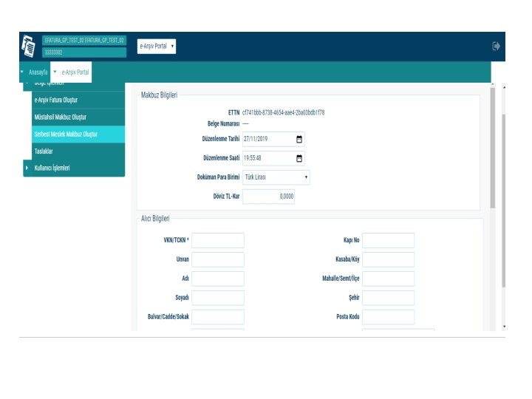Click the Döviz TL-Kur field
The width and height of the screenshot is (532, 399).
tap(268, 197)
